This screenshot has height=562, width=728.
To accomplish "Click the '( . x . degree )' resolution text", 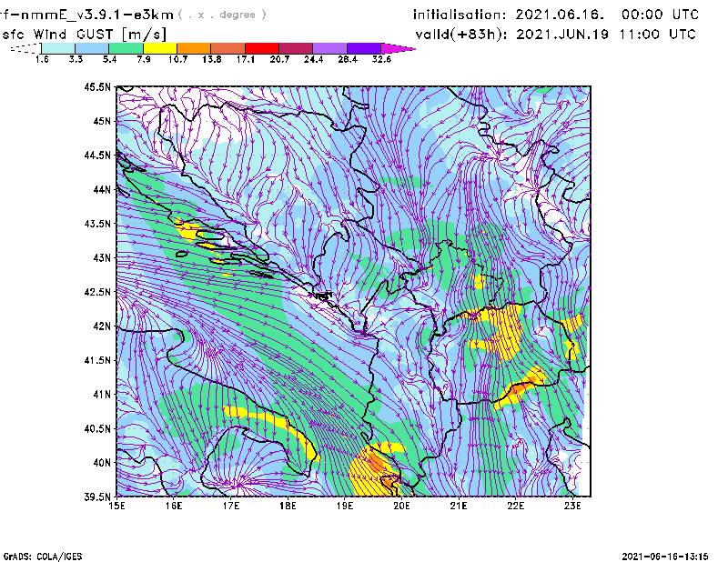I will click(x=222, y=15).
